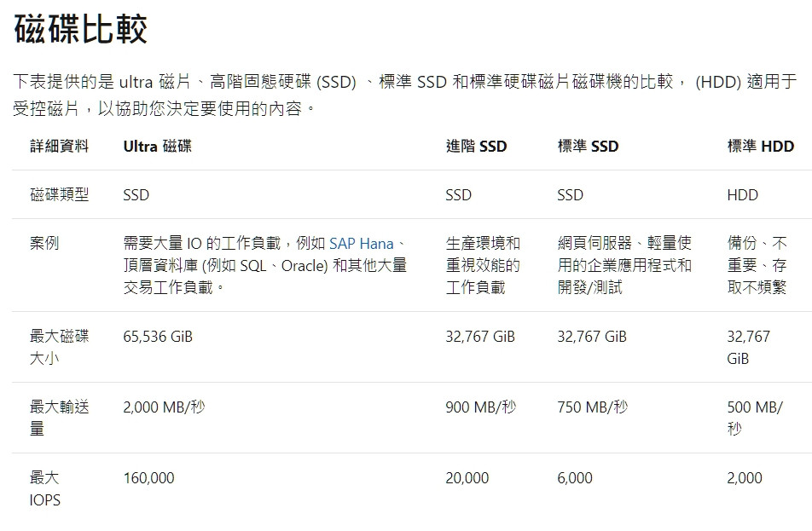Viewport: 812px width, 531px height.
Task: Click the 160,000 IOPS value
Action: tap(148, 478)
